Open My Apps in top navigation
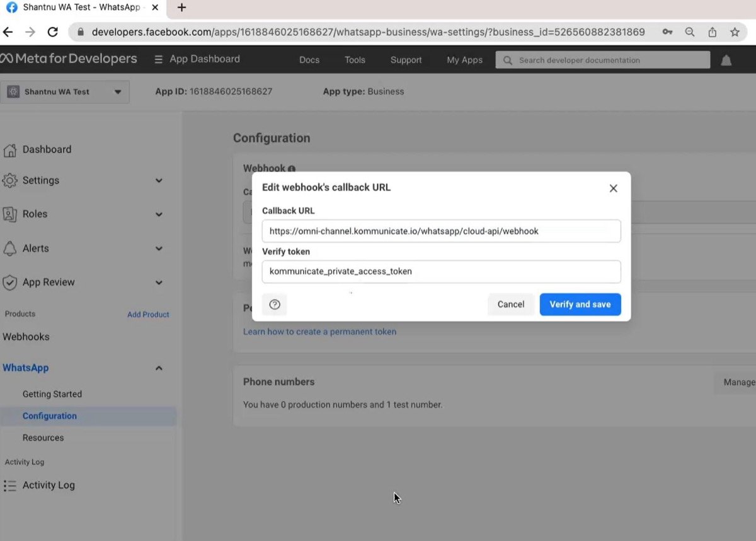756x541 pixels. pyautogui.click(x=464, y=60)
